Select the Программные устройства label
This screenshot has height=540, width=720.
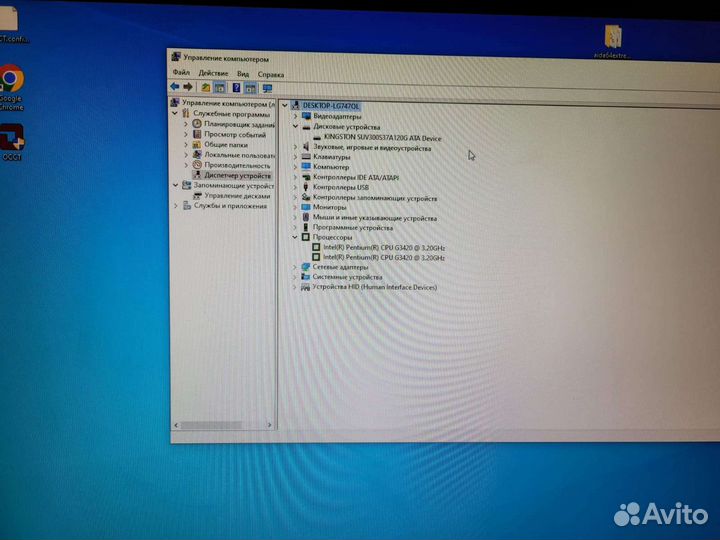[x=353, y=227]
